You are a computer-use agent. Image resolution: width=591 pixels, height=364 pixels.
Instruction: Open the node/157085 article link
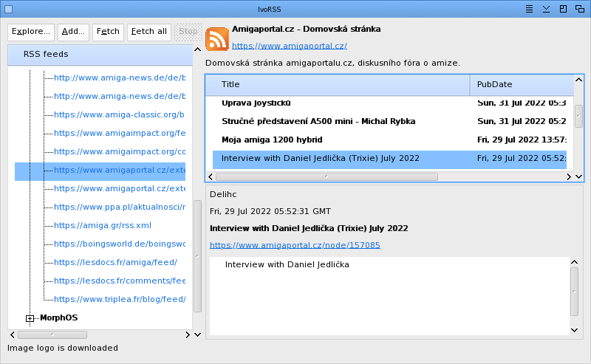click(295, 245)
